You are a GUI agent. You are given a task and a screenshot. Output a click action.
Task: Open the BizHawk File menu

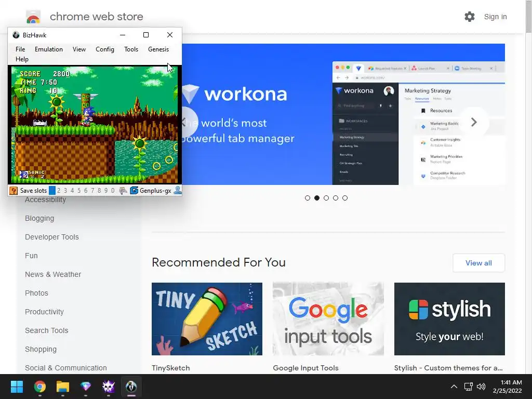[x=20, y=49]
